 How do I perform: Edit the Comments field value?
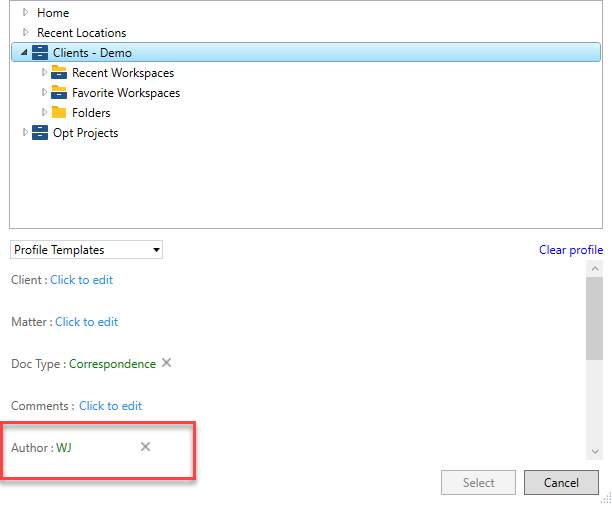point(110,406)
